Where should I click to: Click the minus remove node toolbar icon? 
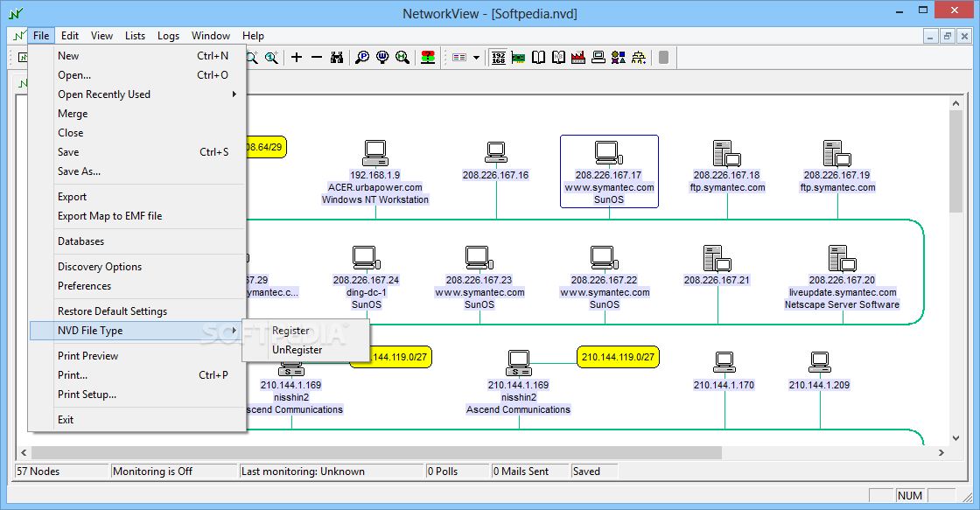pyautogui.click(x=317, y=58)
